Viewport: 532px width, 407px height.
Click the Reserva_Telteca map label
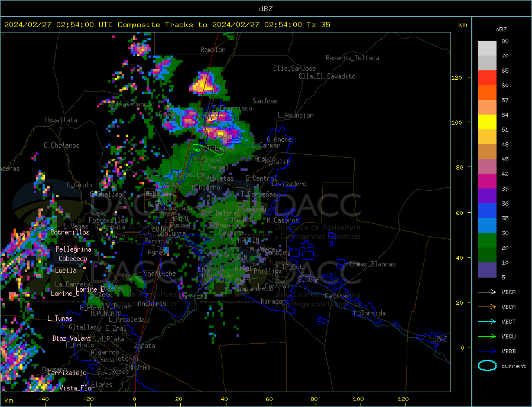pos(352,58)
